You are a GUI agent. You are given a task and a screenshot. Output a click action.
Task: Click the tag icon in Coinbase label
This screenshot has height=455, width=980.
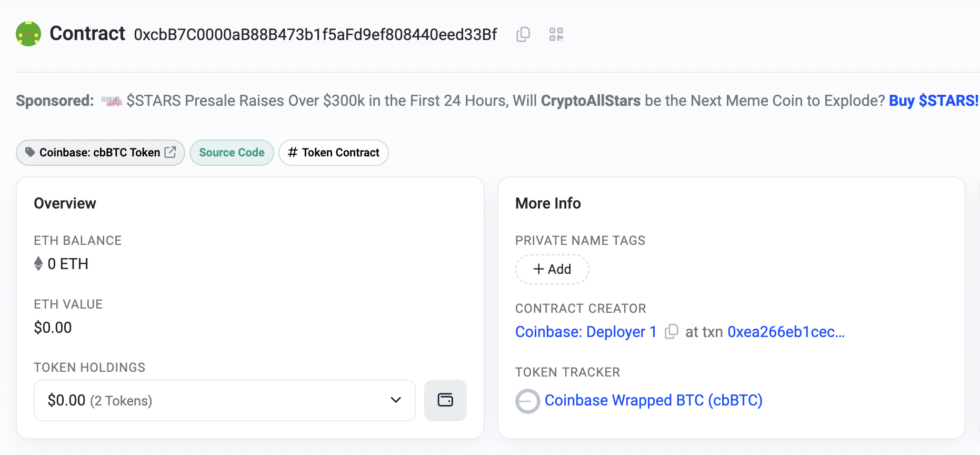click(30, 152)
